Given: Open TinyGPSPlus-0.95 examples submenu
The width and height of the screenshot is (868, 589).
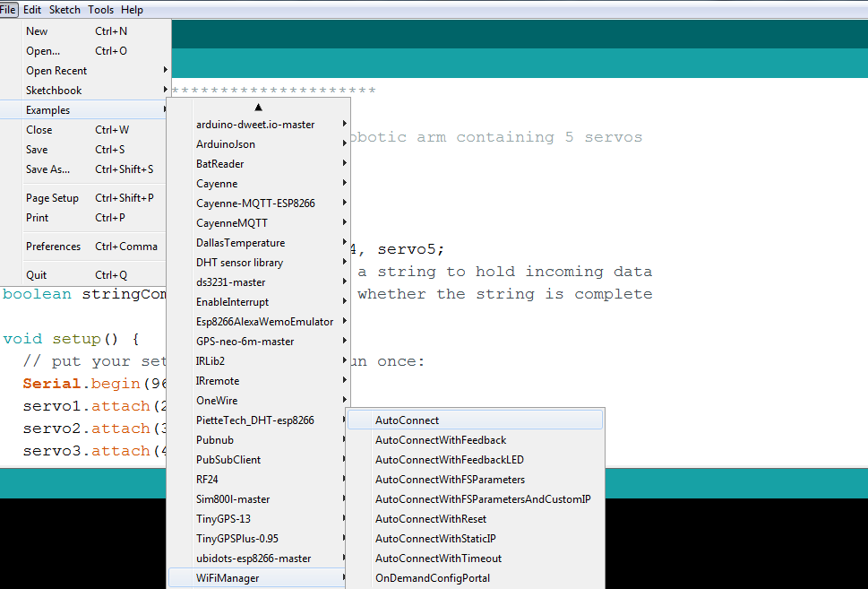Looking at the screenshot, I should pyautogui.click(x=258, y=539).
